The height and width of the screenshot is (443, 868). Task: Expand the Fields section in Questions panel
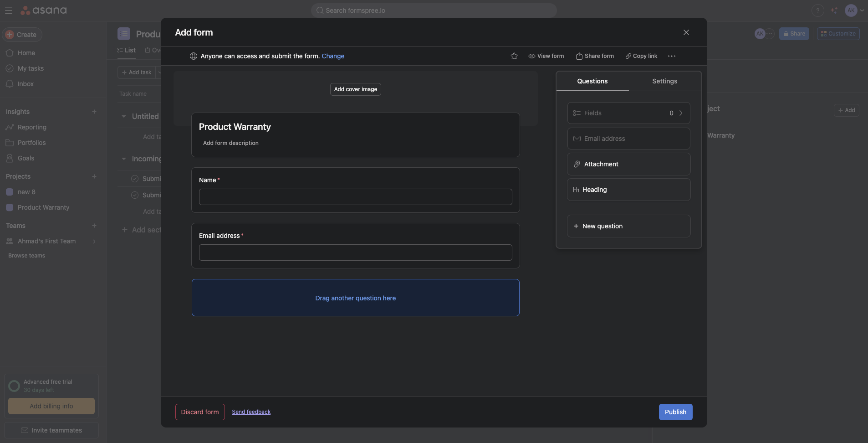click(680, 113)
